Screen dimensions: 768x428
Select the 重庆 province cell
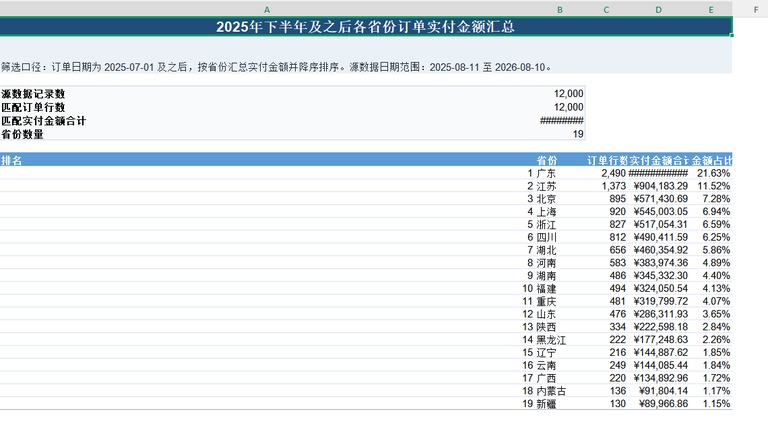pyautogui.click(x=560, y=301)
